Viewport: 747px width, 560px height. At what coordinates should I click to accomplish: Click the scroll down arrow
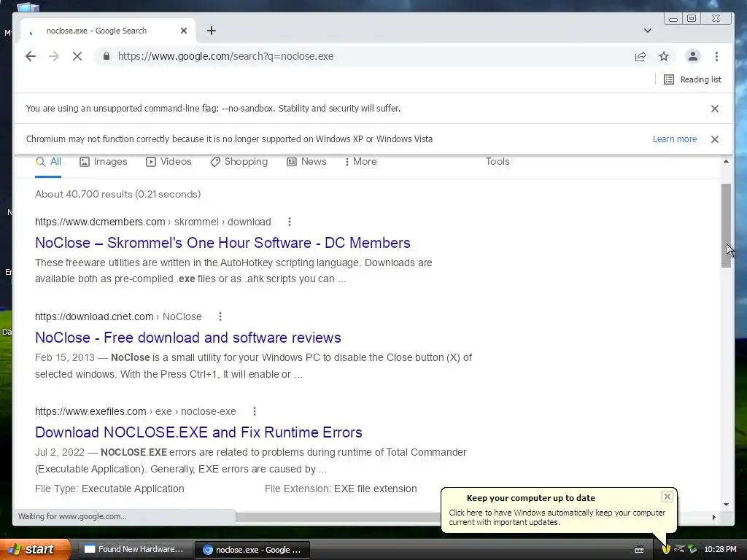tap(726, 505)
